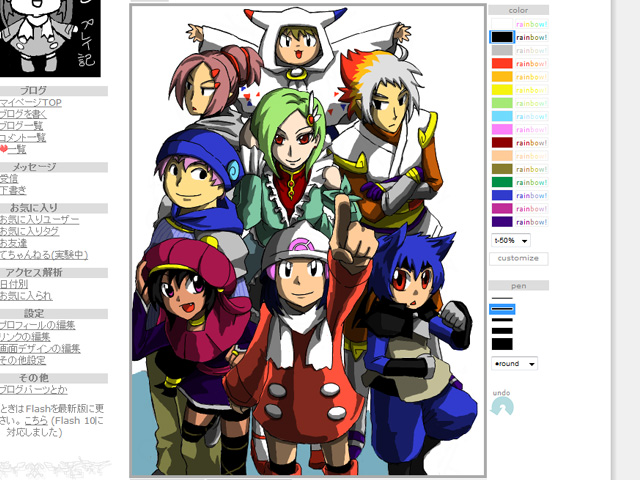Pick the yellow color swatch
640x480 pixels.
(x=502, y=90)
